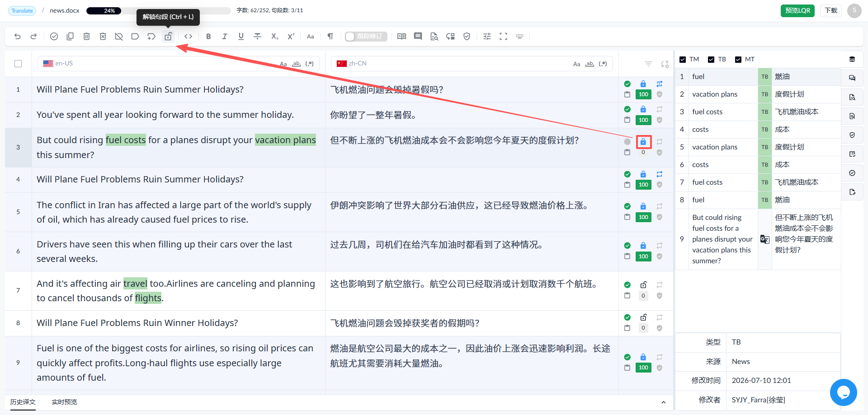This screenshot has height=415, width=868.
Task: Click the lock icon of segment 3
Action: pos(643,142)
